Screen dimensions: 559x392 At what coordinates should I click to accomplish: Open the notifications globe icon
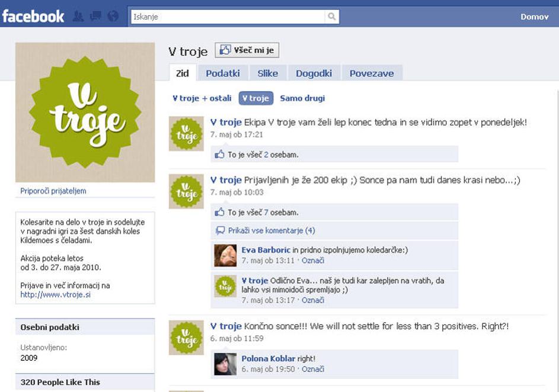click(x=113, y=17)
